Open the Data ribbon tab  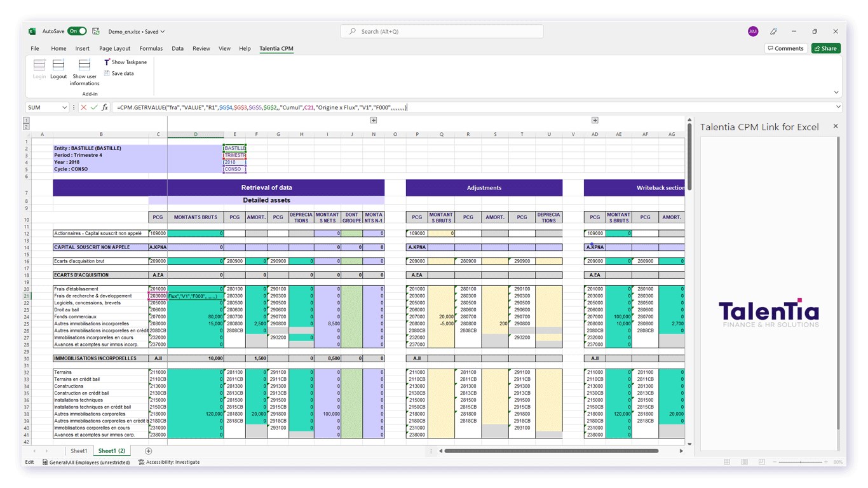178,48
